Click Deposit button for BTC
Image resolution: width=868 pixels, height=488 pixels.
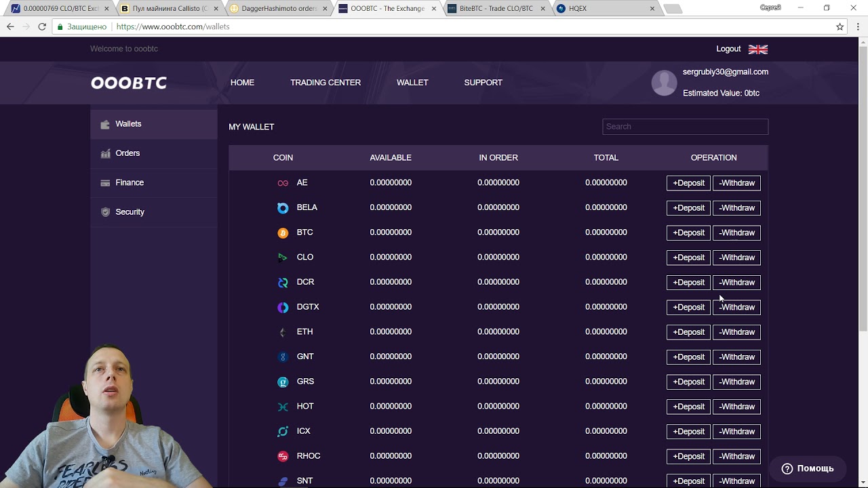(688, 232)
